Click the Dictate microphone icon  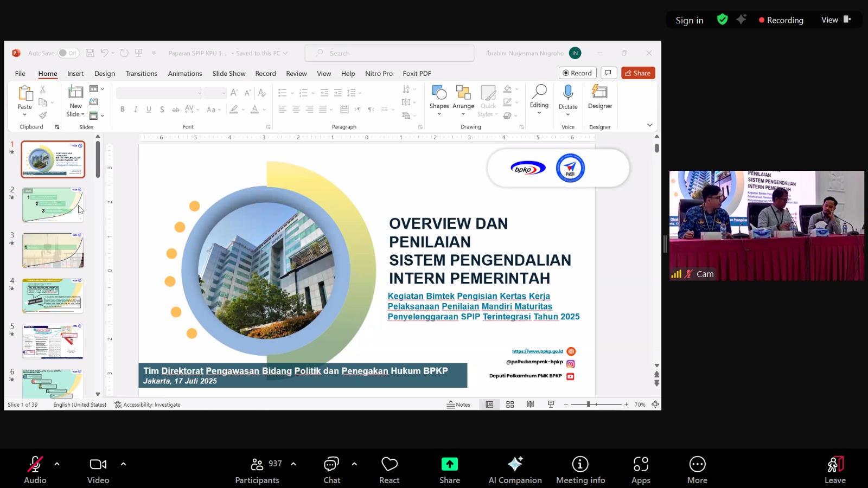point(568,93)
